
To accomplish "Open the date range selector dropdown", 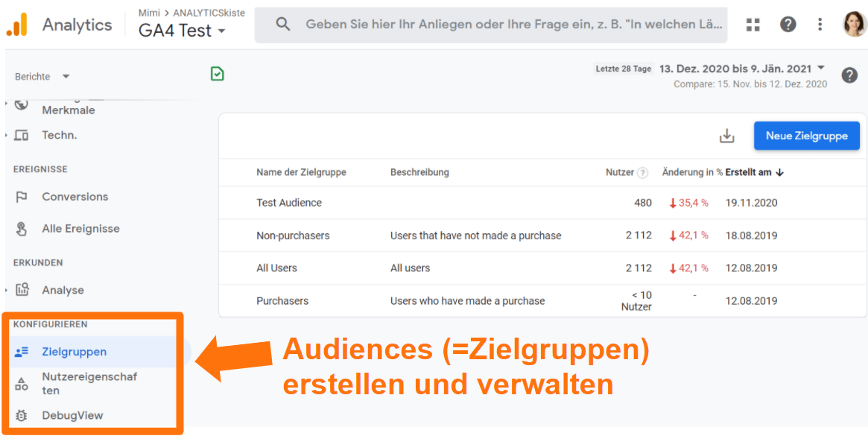I will [741, 68].
